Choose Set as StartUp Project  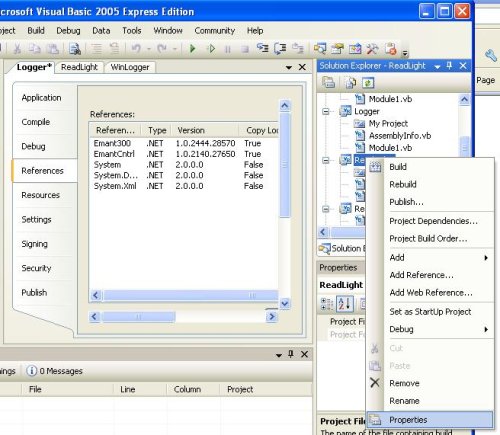click(430, 312)
